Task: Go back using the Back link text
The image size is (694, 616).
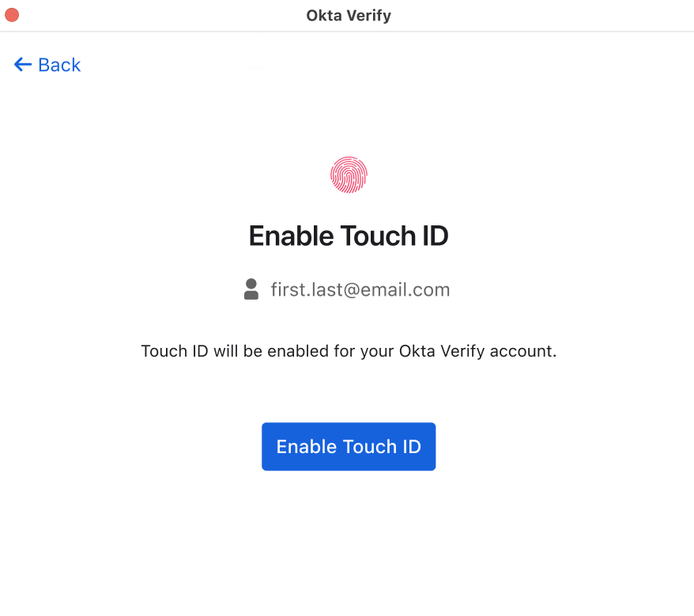Action: coord(59,65)
